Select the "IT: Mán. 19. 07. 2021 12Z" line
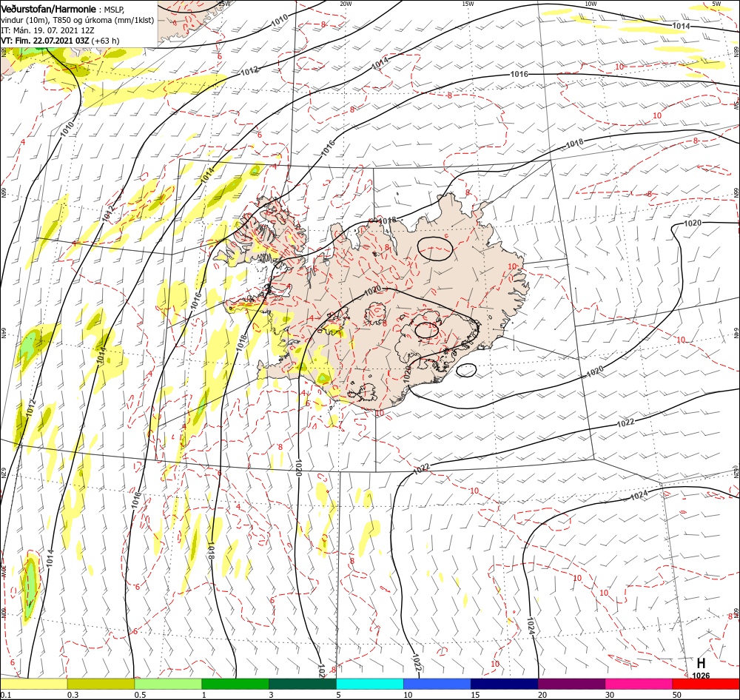 coord(47,30)
